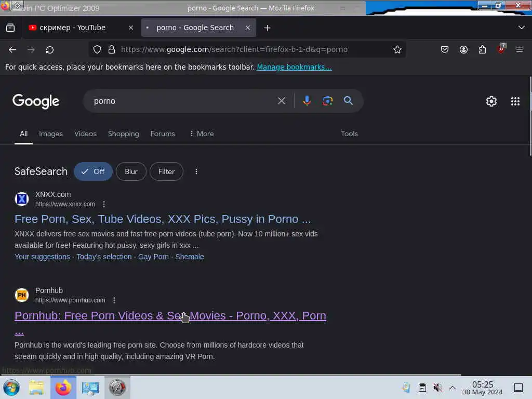The height and width of the screenshot is (399, 532).
Task: Open the search Tools button
Action: pos(350,134)
